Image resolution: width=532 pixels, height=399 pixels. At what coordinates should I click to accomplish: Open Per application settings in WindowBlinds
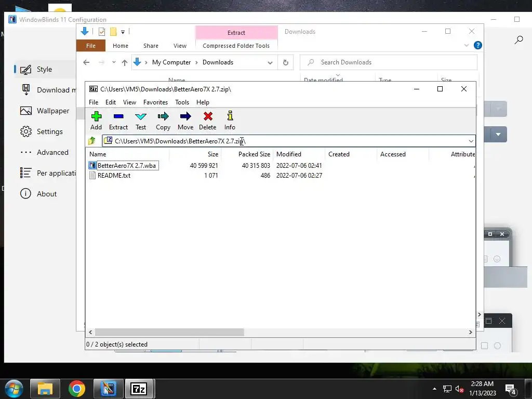[47, 173]
